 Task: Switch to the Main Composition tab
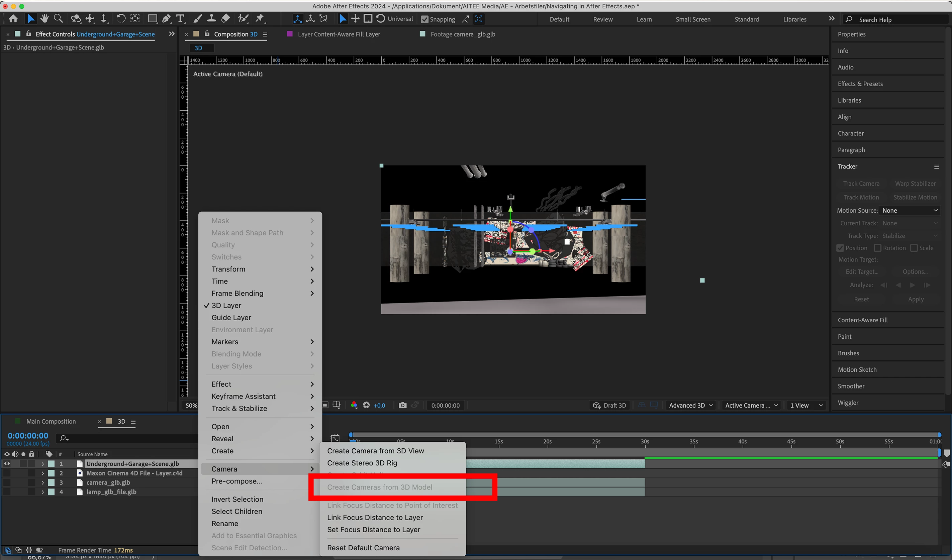[51, 421]
